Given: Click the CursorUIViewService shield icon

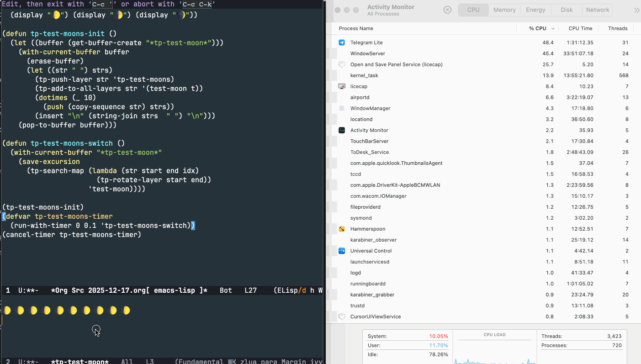Looking at the screenshot, I should (x=342, y=317).
